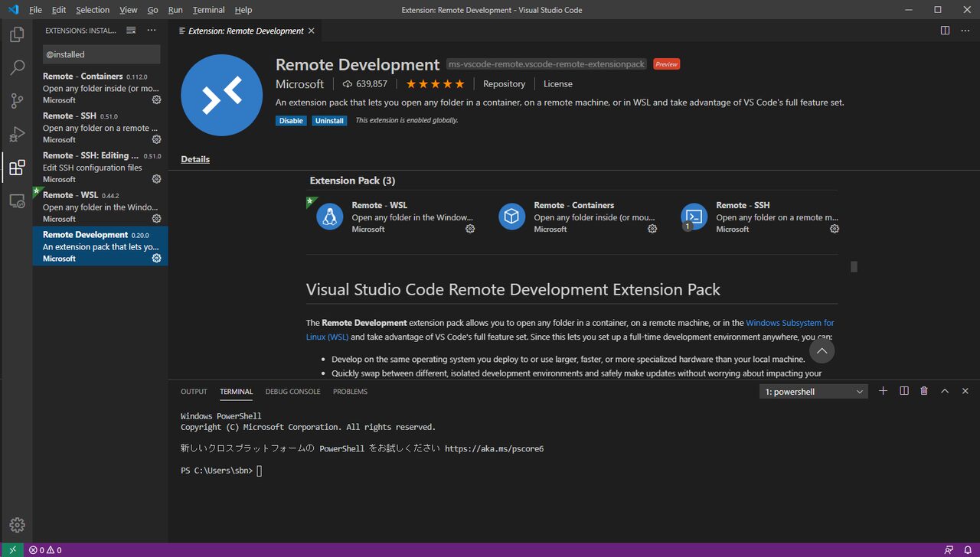Screen dimensions: 980x557
Task: Open Remote Explorer in activity bar
Action: (x=17, y=201)
